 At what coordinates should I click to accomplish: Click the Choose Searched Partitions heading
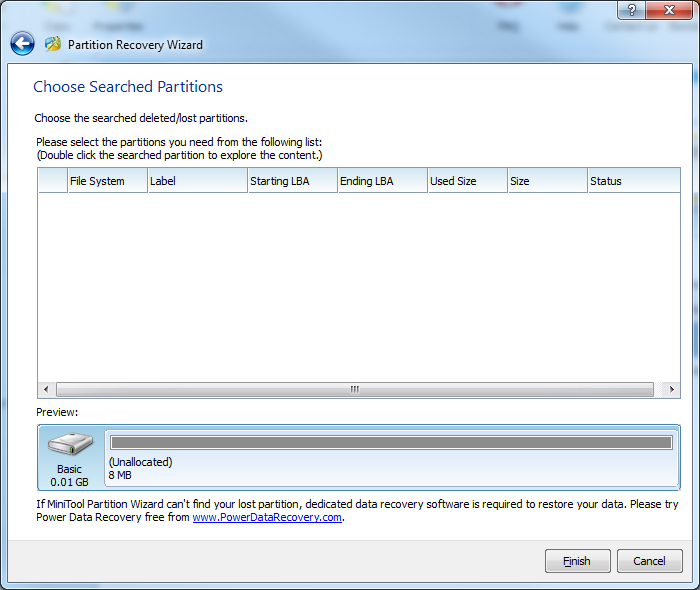coord(128,87)
